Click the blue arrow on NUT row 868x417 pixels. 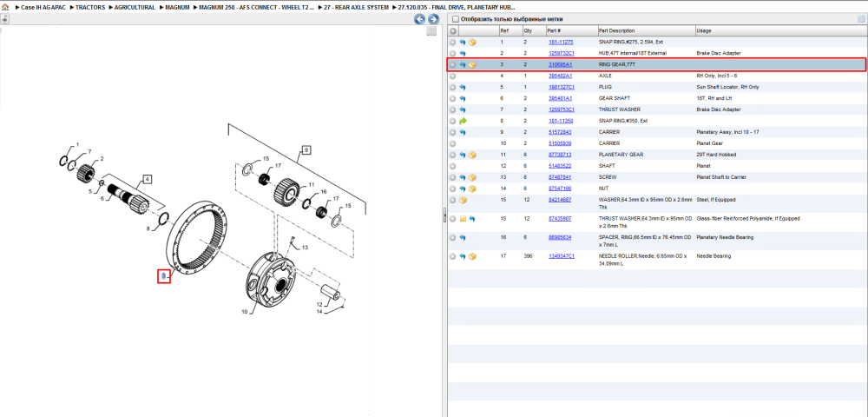click(x=463, y=189)
